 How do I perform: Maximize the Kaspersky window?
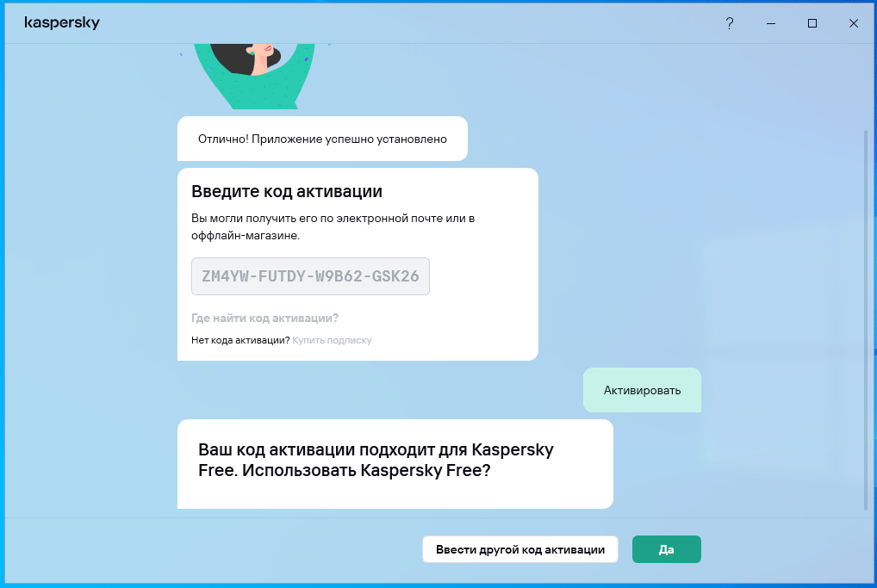point(812,23)
